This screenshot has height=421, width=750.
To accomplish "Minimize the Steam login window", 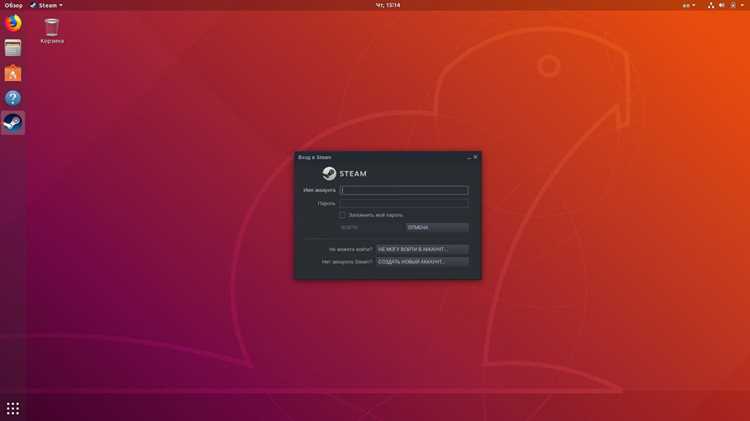I will point(469,157).
